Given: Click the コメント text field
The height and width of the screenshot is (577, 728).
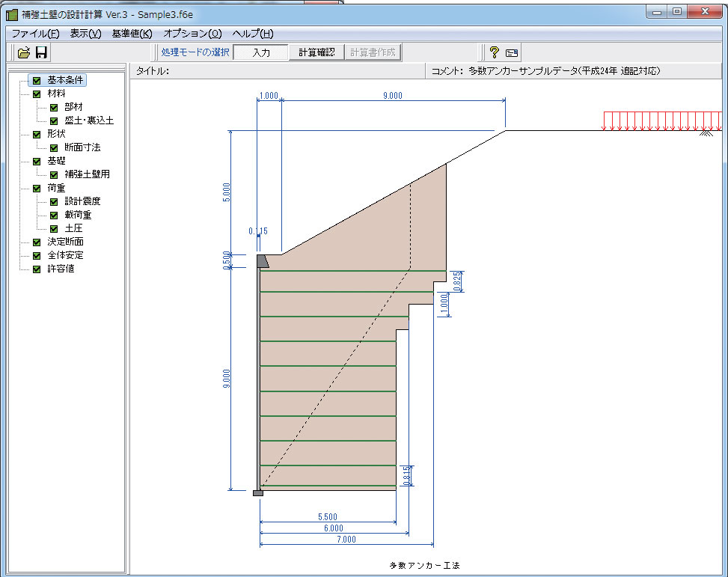Looking at the screenshot, I should click(x=574, y=70).
